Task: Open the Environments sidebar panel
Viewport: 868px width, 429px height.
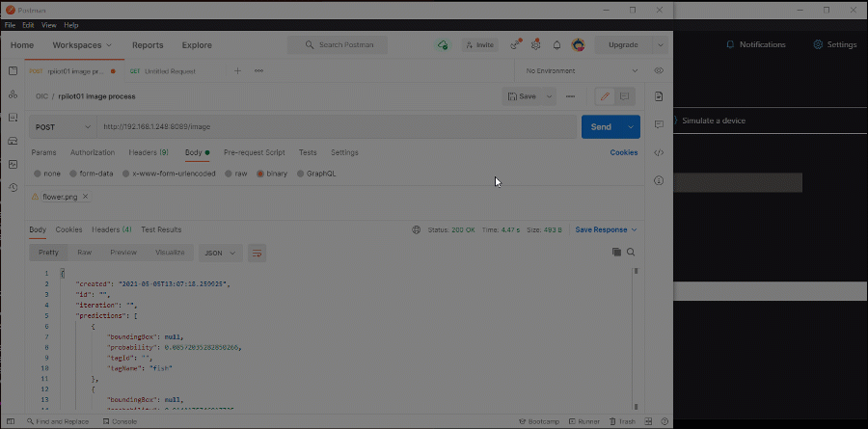Action: tap(14, 118)
